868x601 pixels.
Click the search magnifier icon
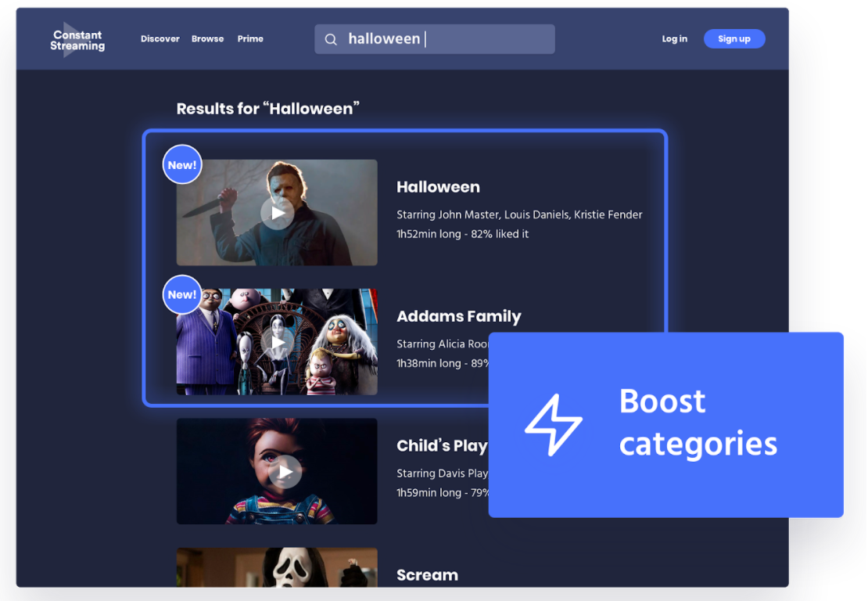click(x=331, y=39)
